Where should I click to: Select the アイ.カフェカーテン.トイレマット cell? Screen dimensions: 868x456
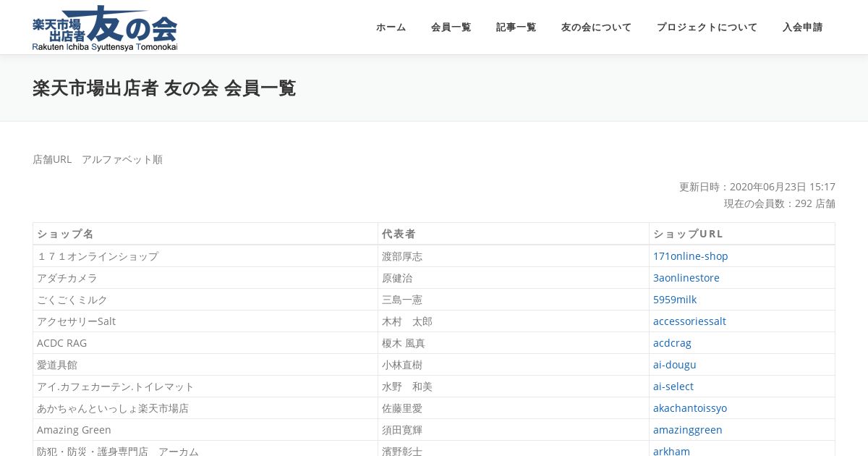click(x=205, y=387)
